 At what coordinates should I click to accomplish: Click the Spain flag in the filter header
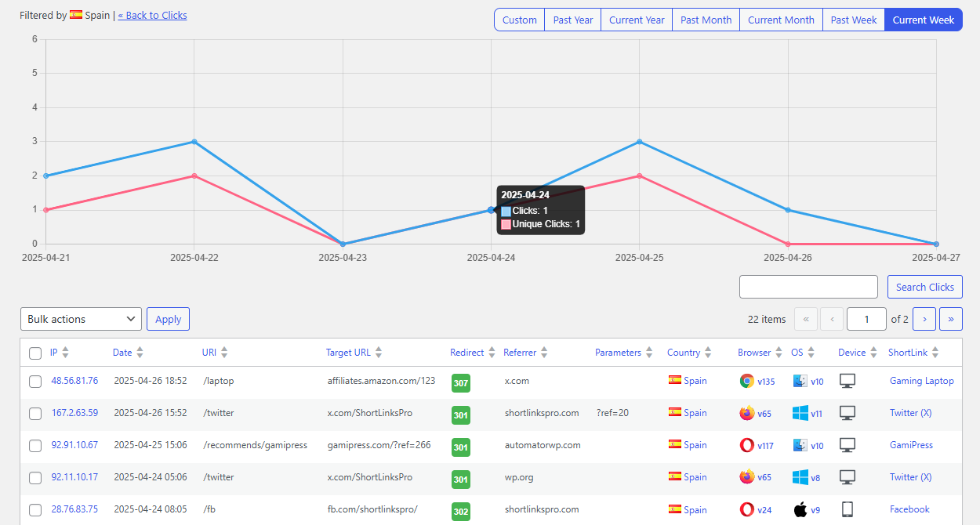[x=74, y=14]
